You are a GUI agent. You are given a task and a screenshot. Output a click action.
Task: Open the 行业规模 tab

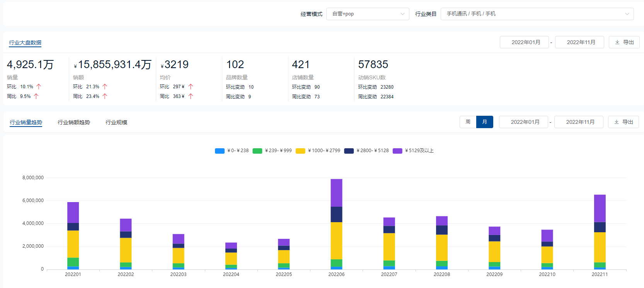(116, 122)
